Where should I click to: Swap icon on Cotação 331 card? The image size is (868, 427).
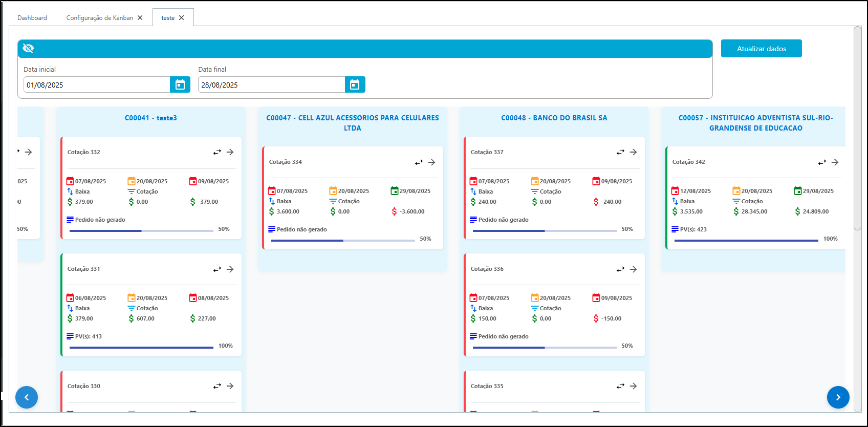click(217, 269)
